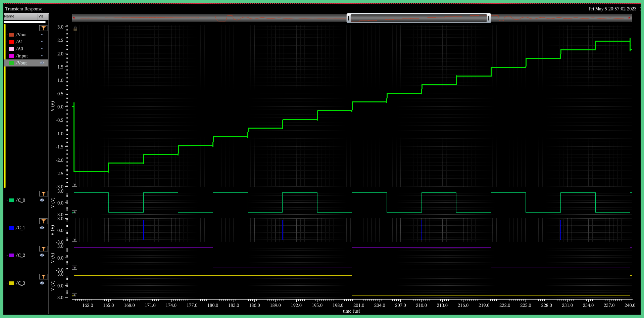This screenshot has width=644, height=318.
Task: Hide the /C_3 trace with its eye icon
Action: (42, 283)
